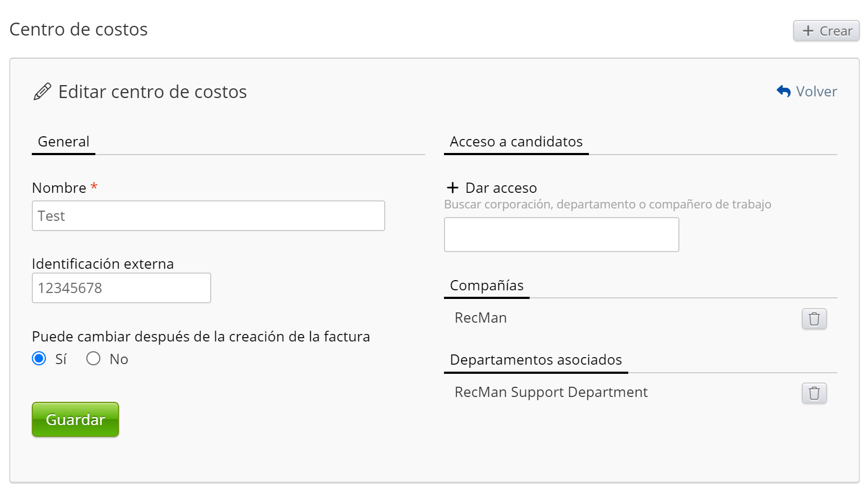
Task: Delete the RecMan company entry
Action: click(814, 319)
